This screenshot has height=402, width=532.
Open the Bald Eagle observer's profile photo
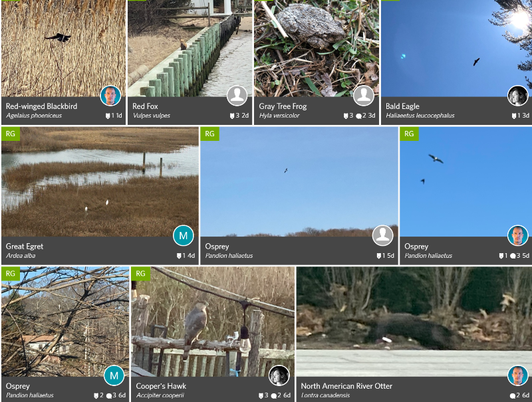tap(518, 96)
